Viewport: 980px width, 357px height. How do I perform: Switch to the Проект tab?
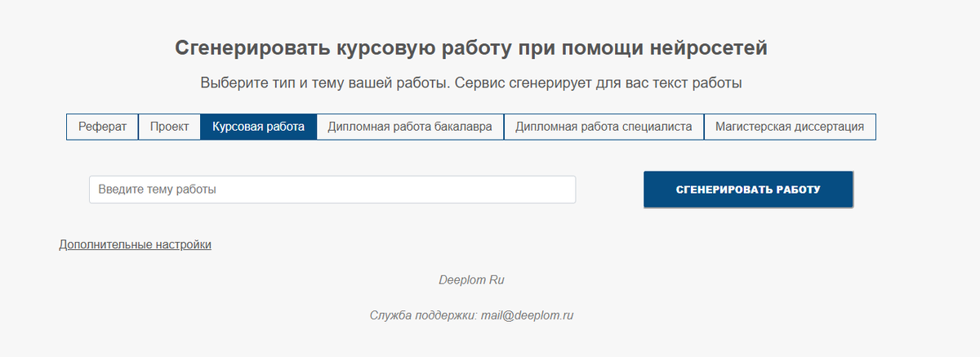[x=170, y=127]
